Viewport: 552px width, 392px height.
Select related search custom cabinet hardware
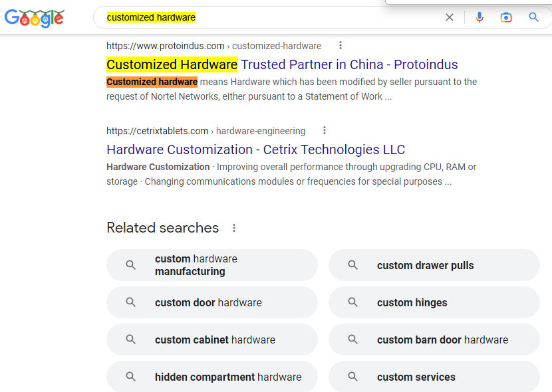coord(212,340)
